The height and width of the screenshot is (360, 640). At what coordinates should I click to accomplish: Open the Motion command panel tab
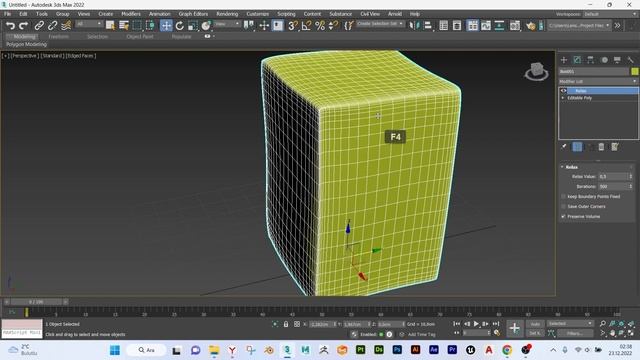point(604,60)
